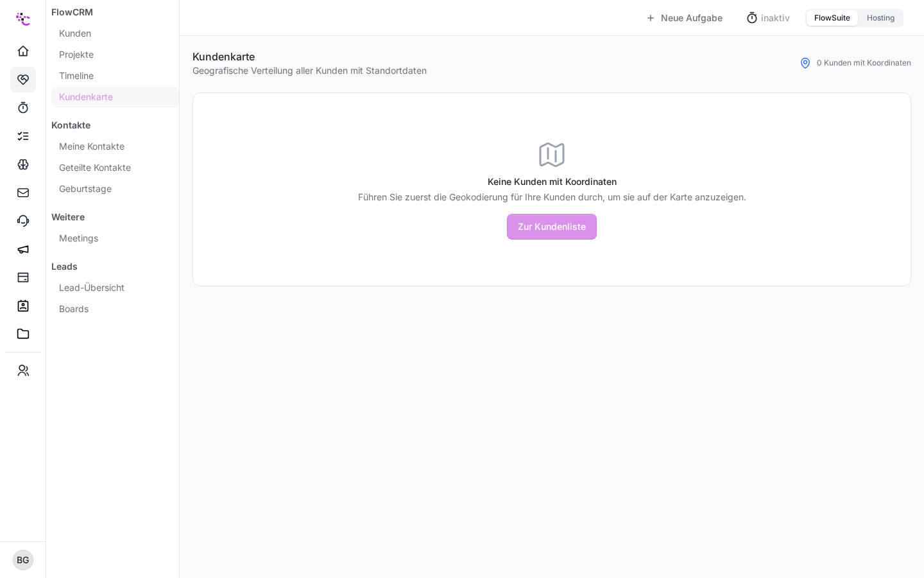Click the Zur Kundenliste button
Viewport: 924px width, 578px height.
tap(552, 227)
